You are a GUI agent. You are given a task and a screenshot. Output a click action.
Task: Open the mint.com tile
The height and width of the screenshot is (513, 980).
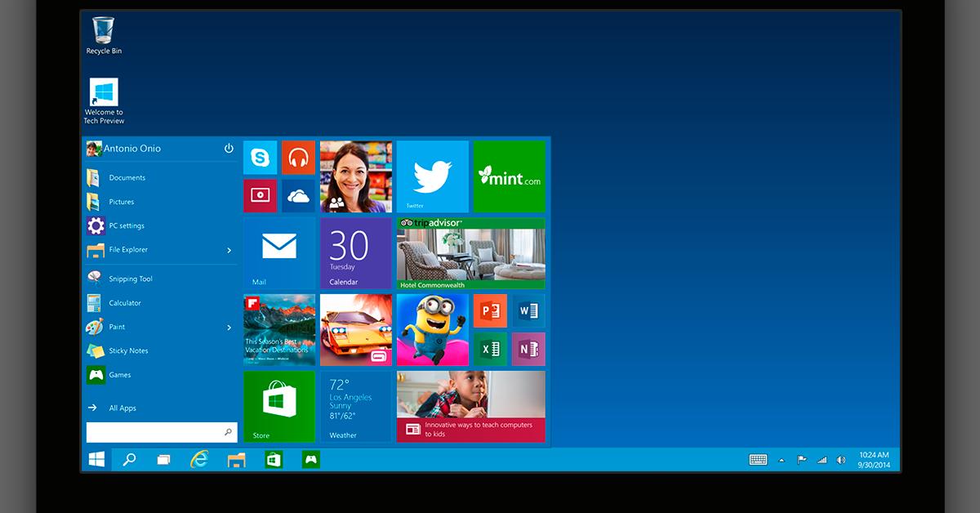510,176
